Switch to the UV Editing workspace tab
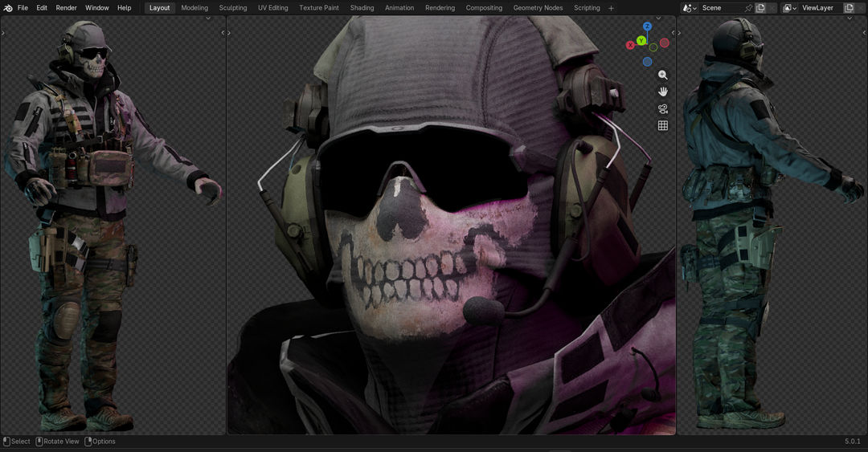 tap(273, 8)
